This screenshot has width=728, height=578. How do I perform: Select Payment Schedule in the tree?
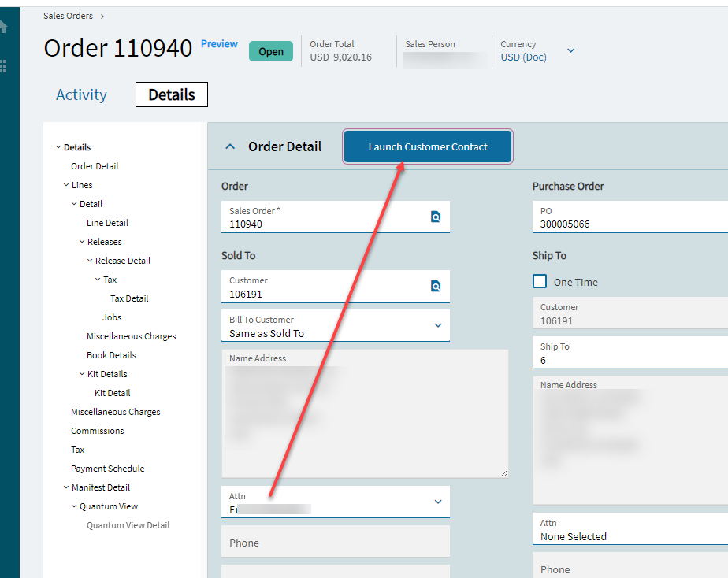(107, 468)
